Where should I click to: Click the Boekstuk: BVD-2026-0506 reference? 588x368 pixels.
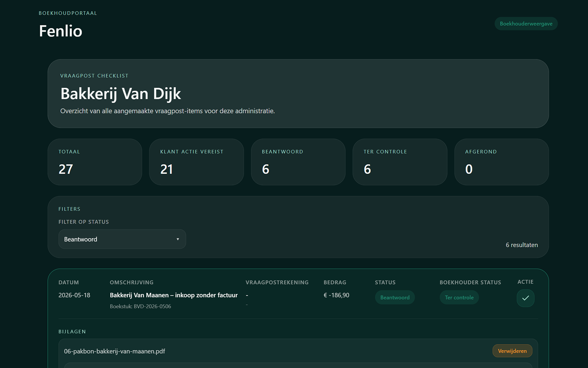tap(140, 306)
